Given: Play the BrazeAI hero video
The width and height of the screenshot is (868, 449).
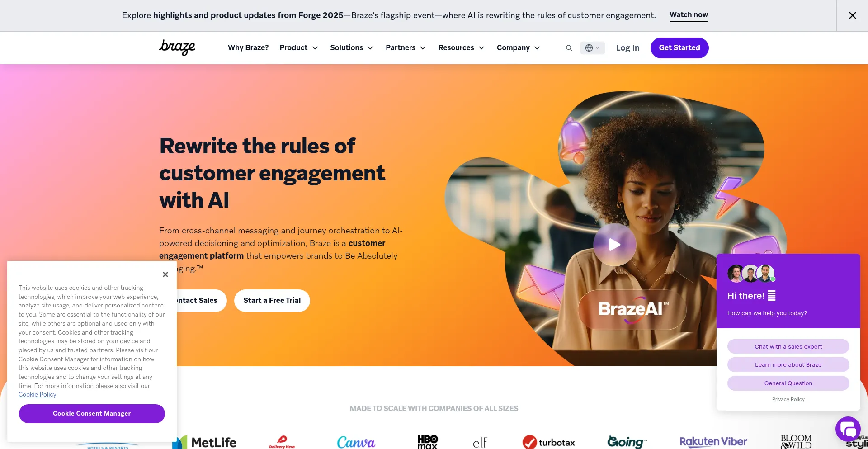Looking at the screenshot, I should tap(614, 245).
